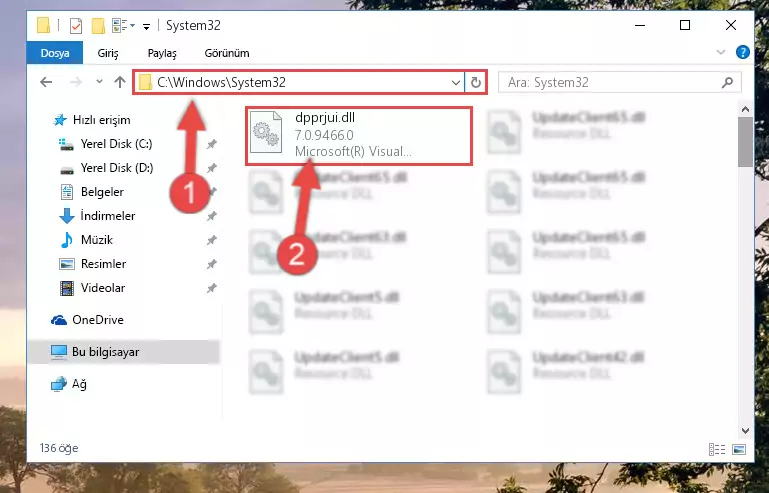
Task: Go forward with the right arrow
Action: tap(76, 82)
